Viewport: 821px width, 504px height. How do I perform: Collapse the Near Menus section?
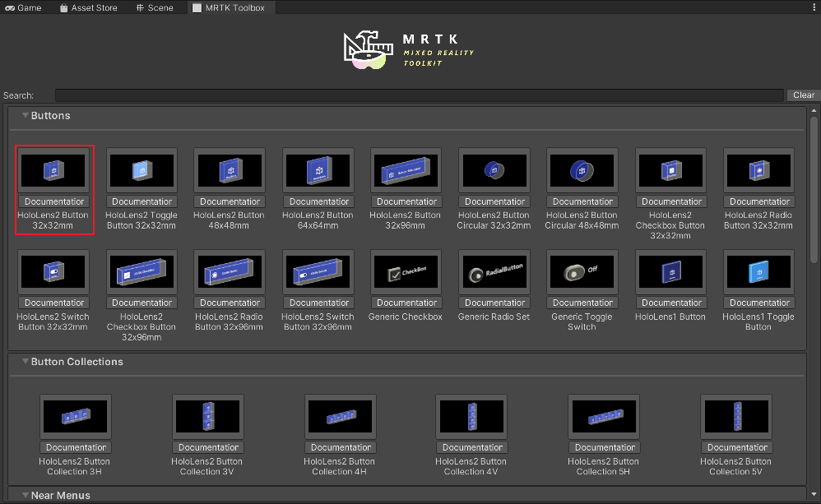(x=26, y=495)
